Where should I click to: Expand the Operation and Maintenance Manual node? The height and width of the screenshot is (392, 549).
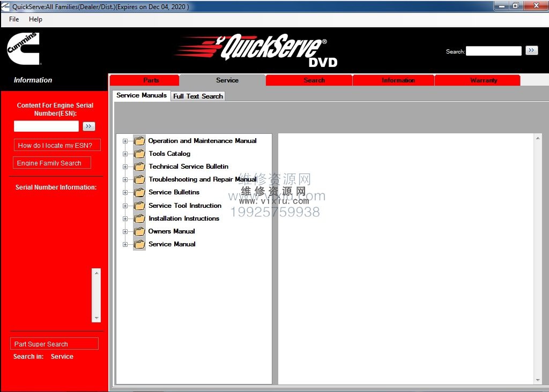coord(125,141)
